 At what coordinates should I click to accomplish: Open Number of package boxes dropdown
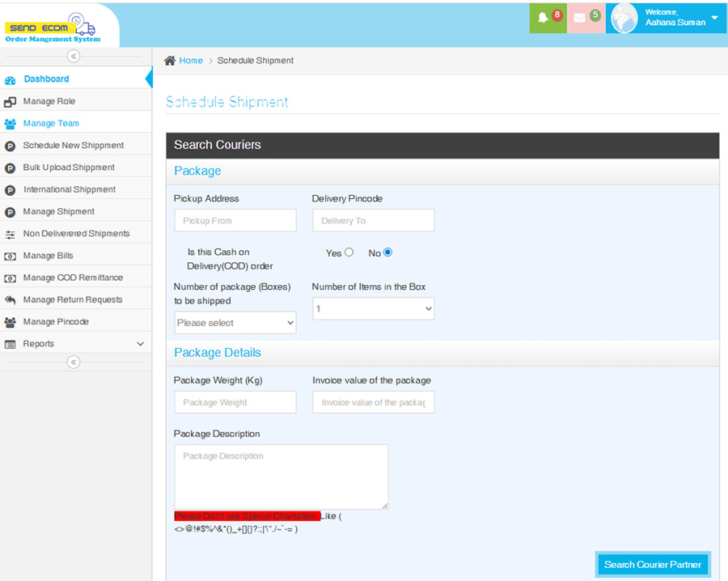pyautogui.click(x=235, y=323)
